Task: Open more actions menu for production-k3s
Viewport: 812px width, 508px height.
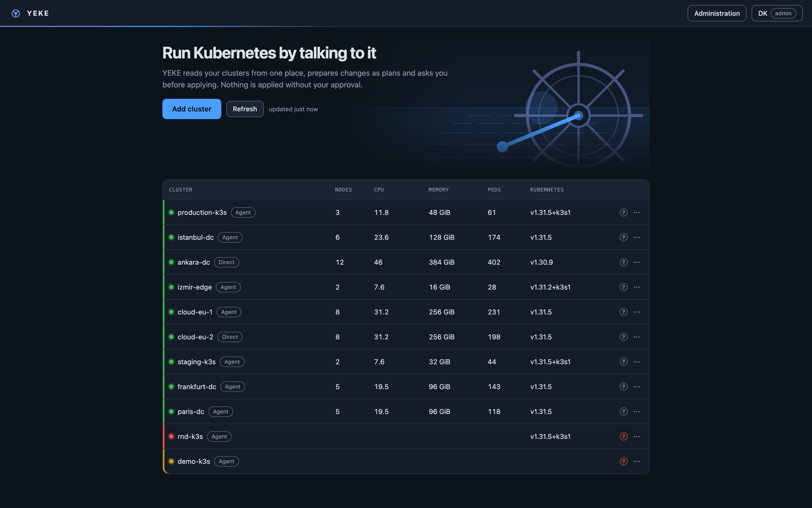Action: (636, 212)
